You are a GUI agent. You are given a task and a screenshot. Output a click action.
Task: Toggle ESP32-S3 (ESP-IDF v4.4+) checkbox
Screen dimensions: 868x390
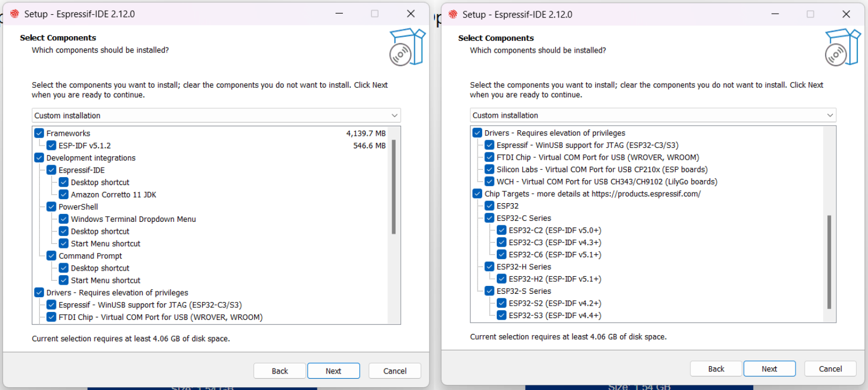pos(501,315)
